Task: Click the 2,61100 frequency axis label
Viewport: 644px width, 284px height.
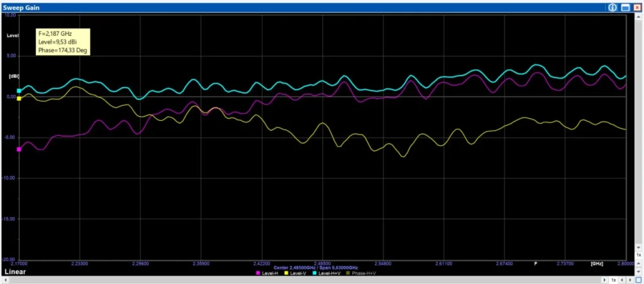Action: [x=443, y=263]
